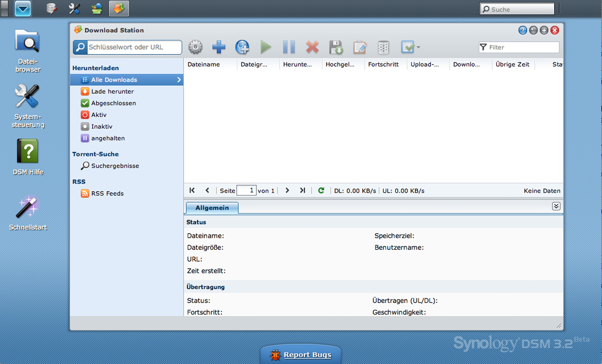Click Download speed column header
Screen dimensions: 602x364
coord(471,64)
